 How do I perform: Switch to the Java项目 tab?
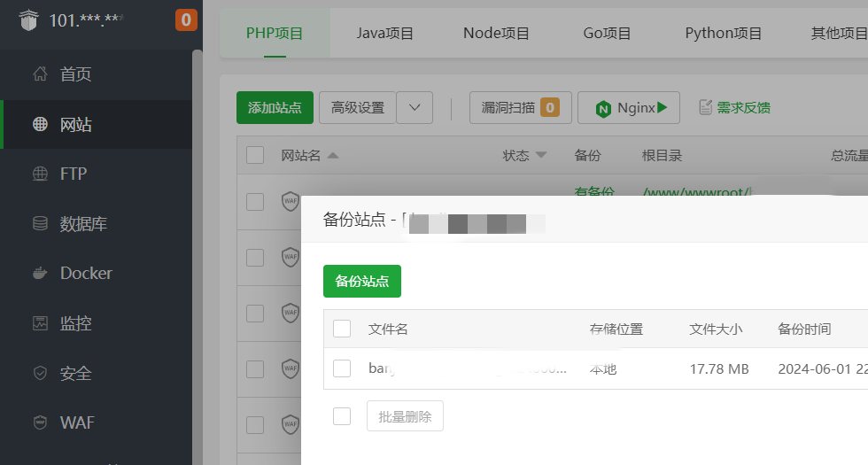pyautogui.click(x=385, y=34)
